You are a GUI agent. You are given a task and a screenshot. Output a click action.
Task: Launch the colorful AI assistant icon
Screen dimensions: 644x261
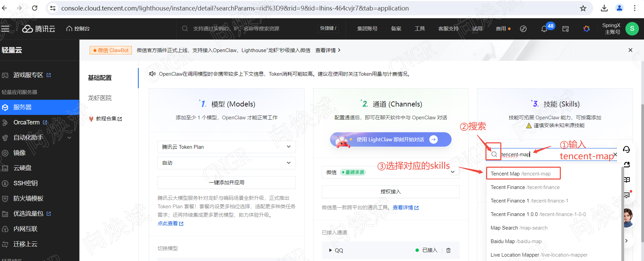pyautogui.click(x=587, y=29)
